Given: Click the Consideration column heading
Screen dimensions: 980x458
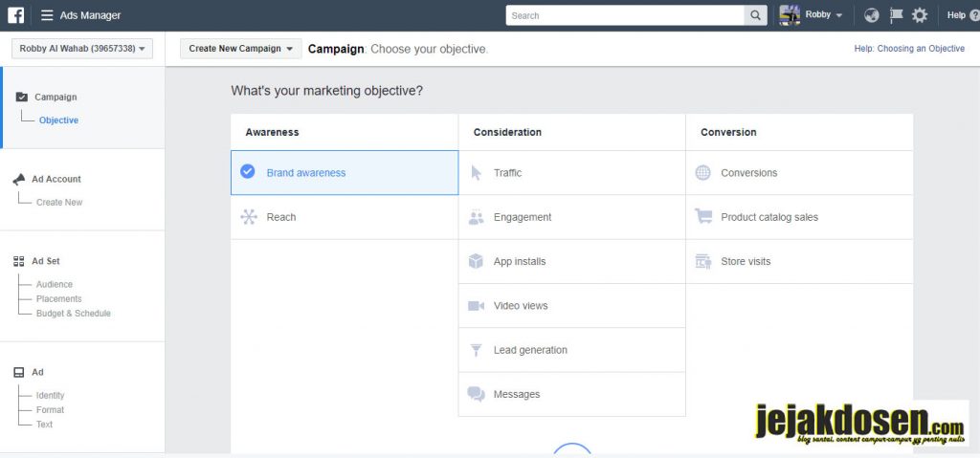Looking at the screenshot, I should point(507,133).
